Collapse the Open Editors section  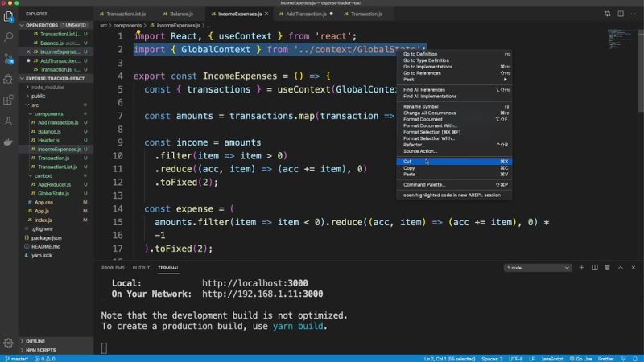coord(56,25)
